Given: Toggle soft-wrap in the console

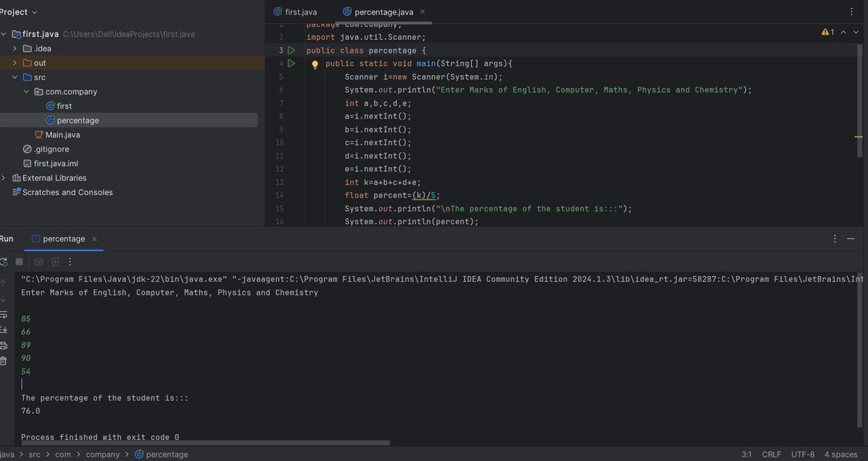Looking at the screenshot, I should (x=4, y=314).
